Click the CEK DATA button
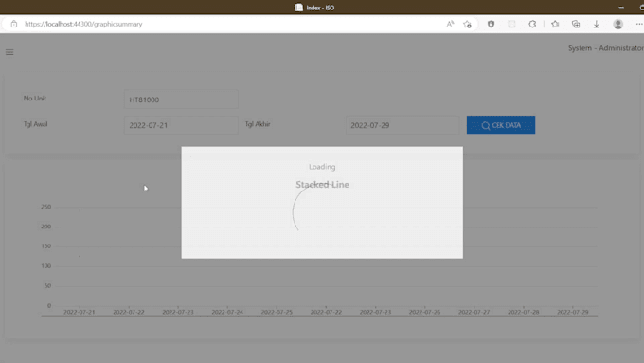 (501, 124)
